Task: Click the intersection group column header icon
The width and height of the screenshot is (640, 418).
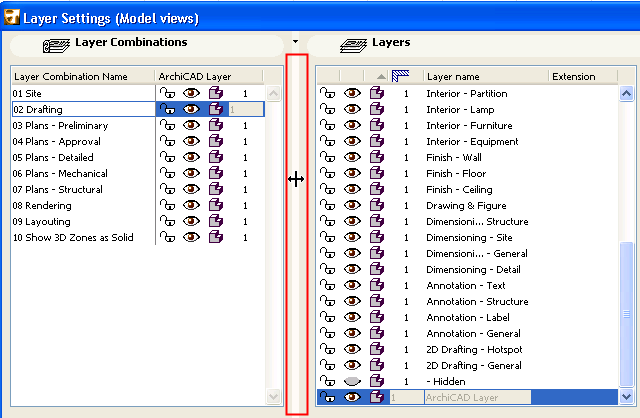Action: 400,76
